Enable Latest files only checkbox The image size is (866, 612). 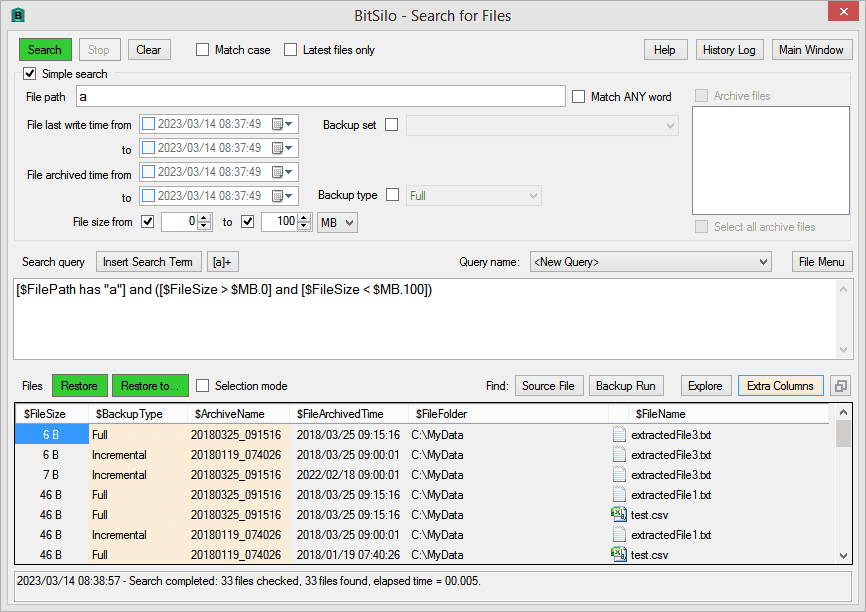[x=291, y=50]
